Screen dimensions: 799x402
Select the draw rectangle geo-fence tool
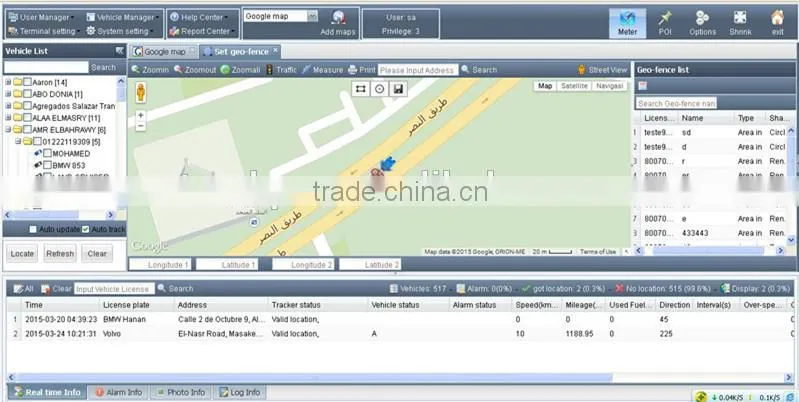coord(360,89)
